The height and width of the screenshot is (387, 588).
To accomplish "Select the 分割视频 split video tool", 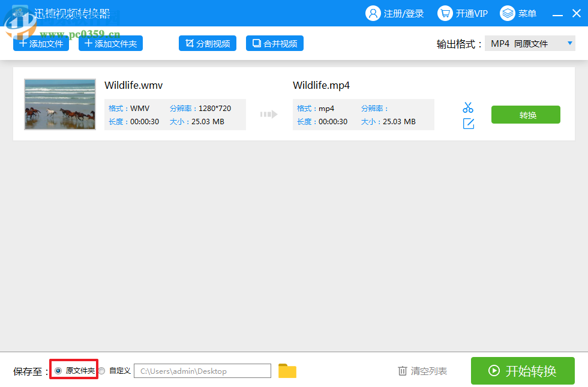I will coord(207,43).
